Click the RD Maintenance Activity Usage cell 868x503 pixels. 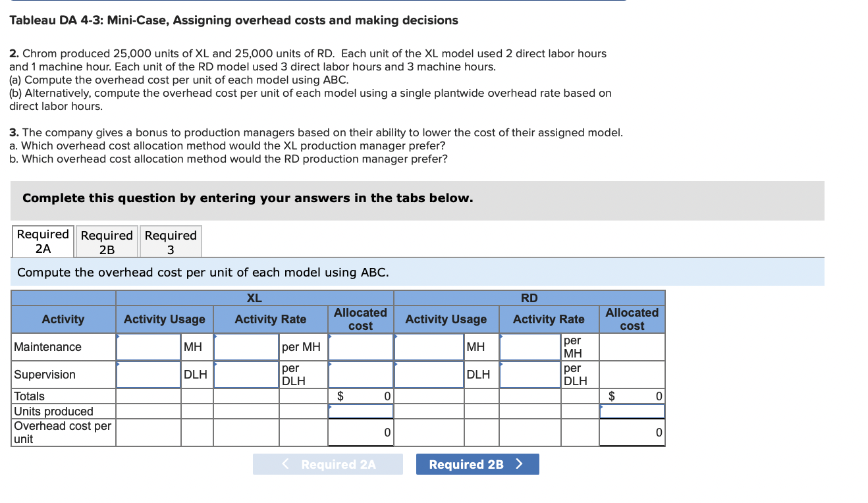(429, 346)
